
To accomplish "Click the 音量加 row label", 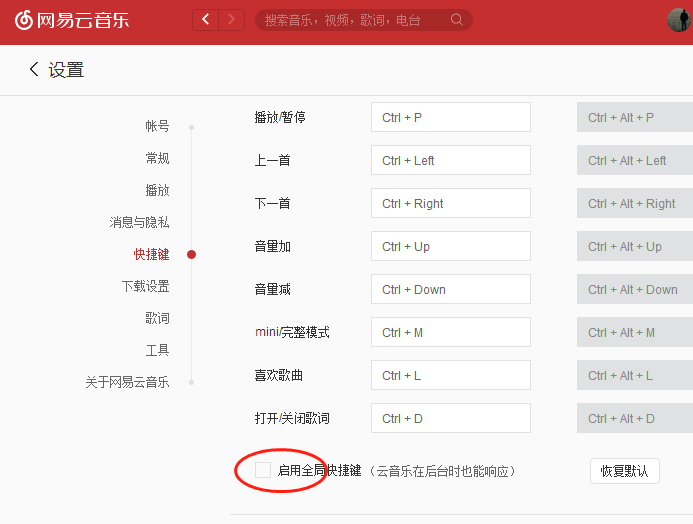I will [272, 246].
